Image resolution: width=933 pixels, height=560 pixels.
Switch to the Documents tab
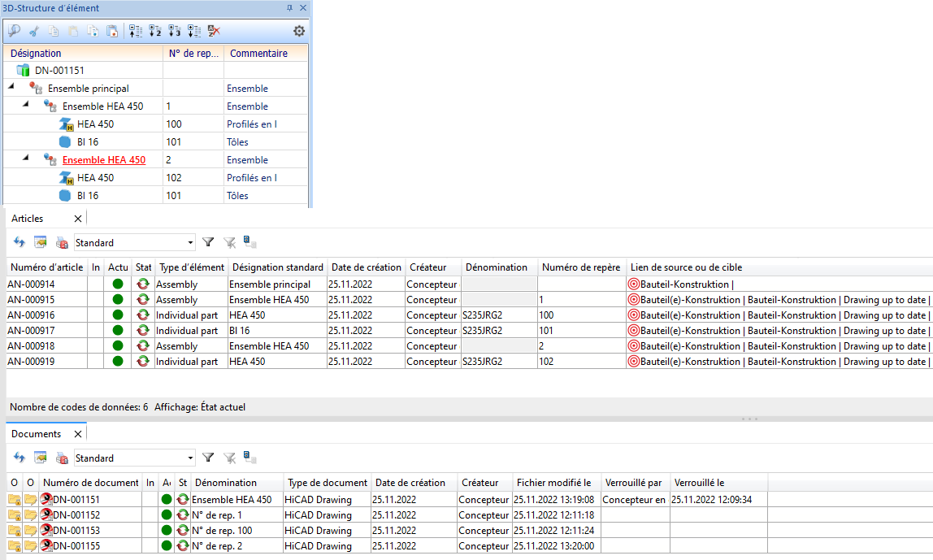point(36,434)
